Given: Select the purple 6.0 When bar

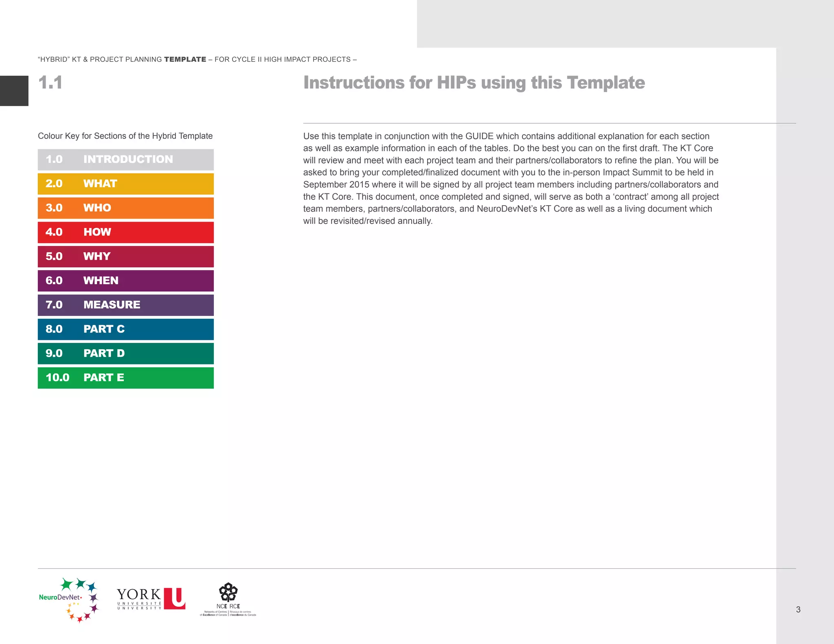Looking at the screenshot, I should [x=125, y=281].
